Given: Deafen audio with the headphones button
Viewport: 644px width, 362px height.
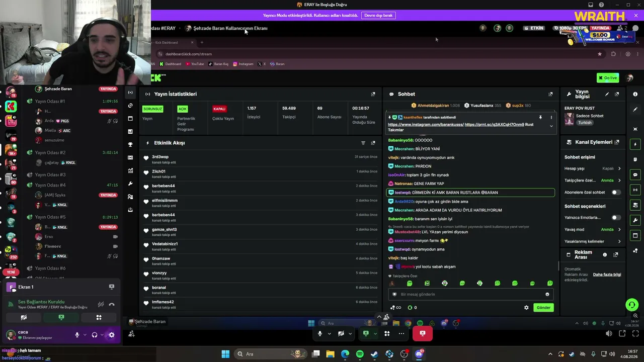Looking at the screenshot, I should 94,335.
